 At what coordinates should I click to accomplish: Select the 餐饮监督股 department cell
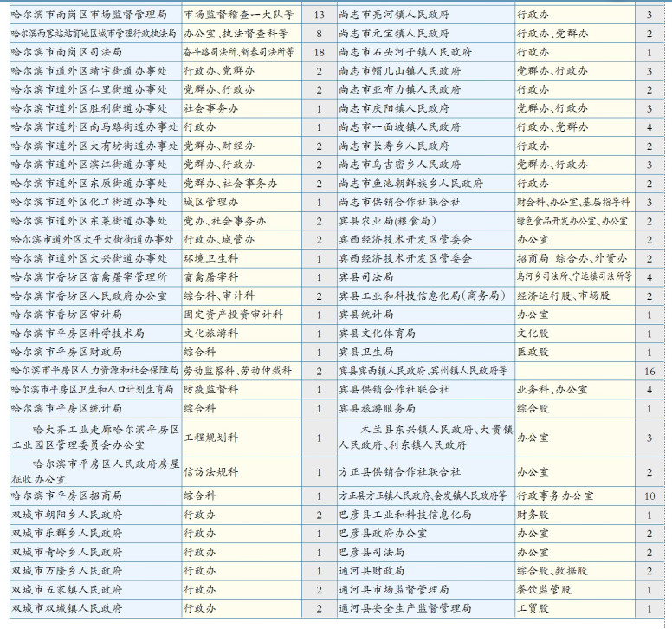click(543, 589)
